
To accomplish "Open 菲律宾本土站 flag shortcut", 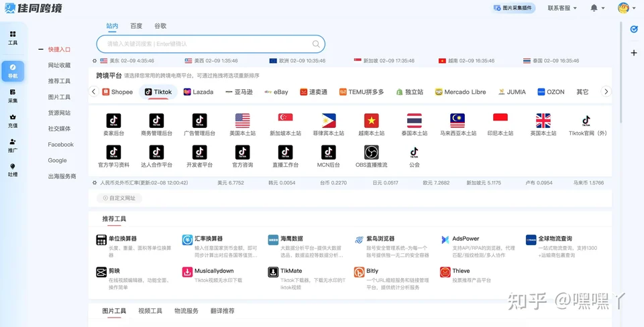I will click(x=329, y=121).
